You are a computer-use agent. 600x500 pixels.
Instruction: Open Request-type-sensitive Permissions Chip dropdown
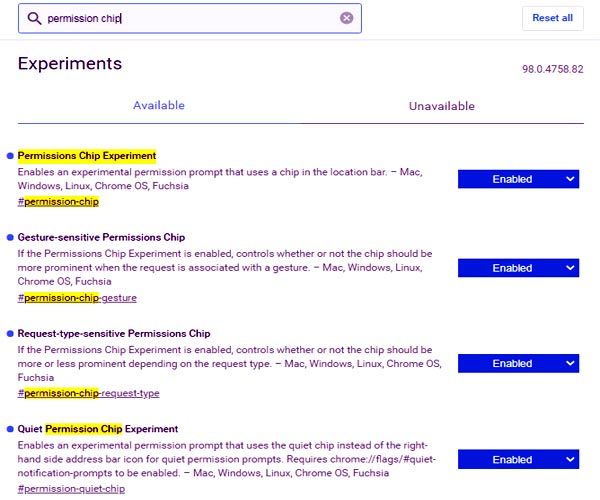coord(518,363)
